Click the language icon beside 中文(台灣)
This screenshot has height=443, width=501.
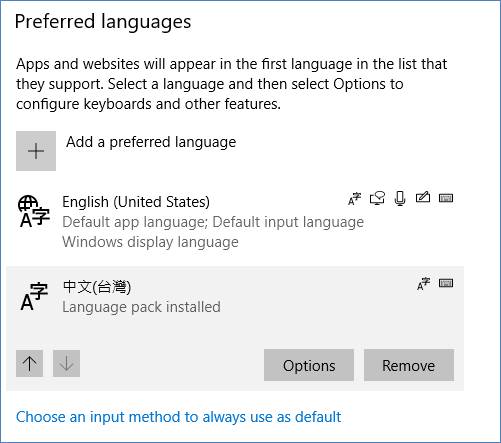coord(34,296)
